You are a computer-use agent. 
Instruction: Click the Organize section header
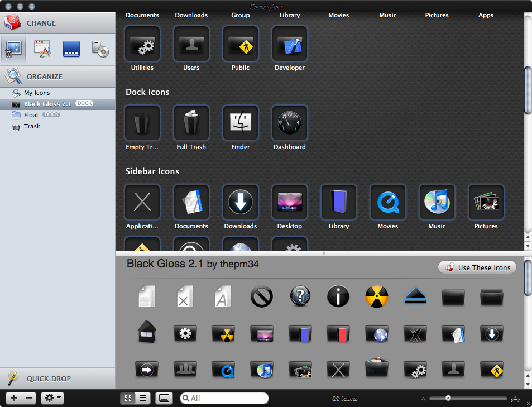coord(57,76)
